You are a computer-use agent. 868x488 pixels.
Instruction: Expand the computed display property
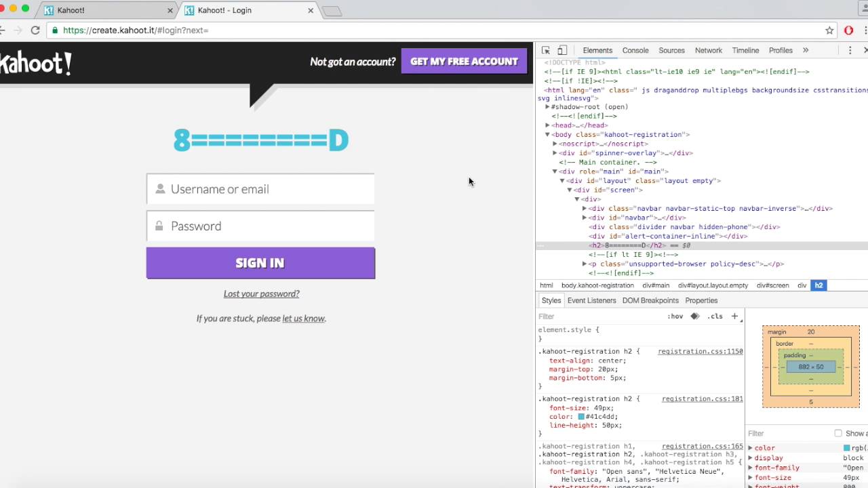(750, 458)
